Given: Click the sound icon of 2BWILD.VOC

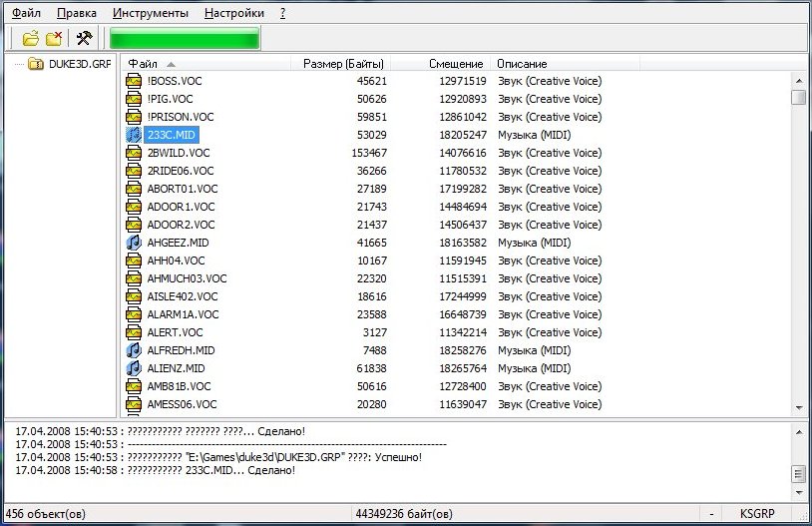Looking at the screenshot, I should coord(134,153).
